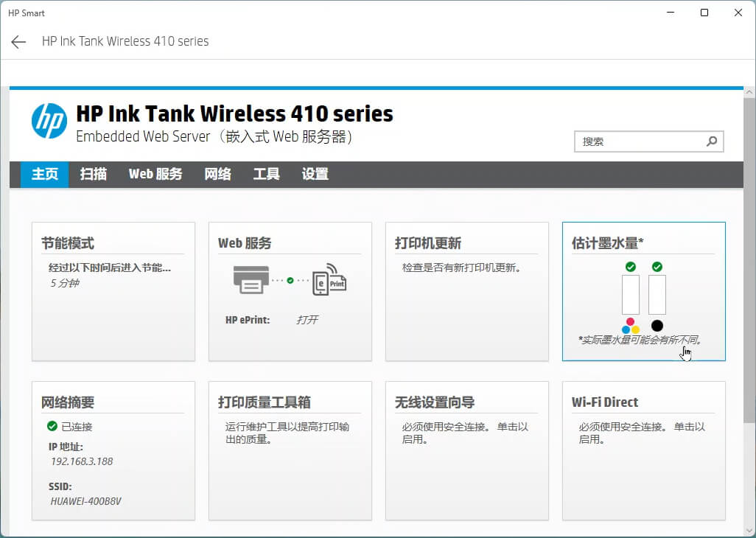Open the 打印机更新 card
This screenshot has height=538, width=756.
point(466,291)
